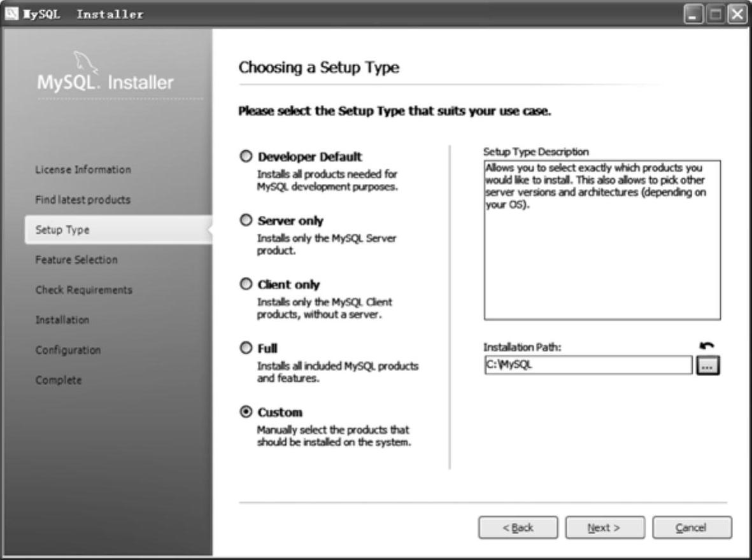The width and height of the screenshot is (752, 560).
Task: Close the MySQL Installer window
Action: tap(737, 14)
